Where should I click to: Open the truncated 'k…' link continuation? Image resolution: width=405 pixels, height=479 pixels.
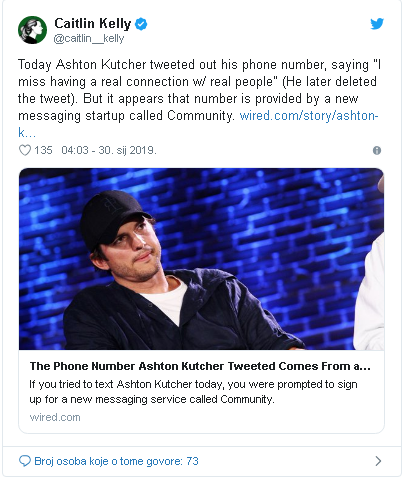pyautogui.click(x=27, y=133)
